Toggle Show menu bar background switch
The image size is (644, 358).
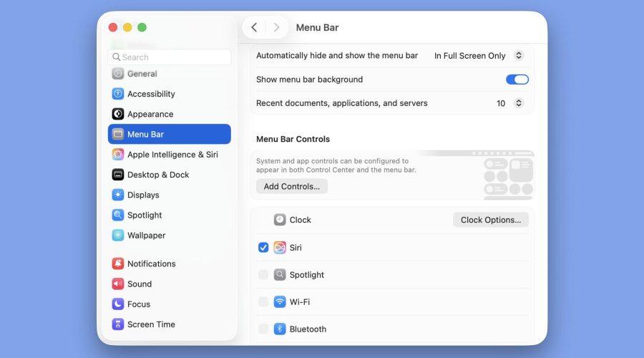point(517,79)
